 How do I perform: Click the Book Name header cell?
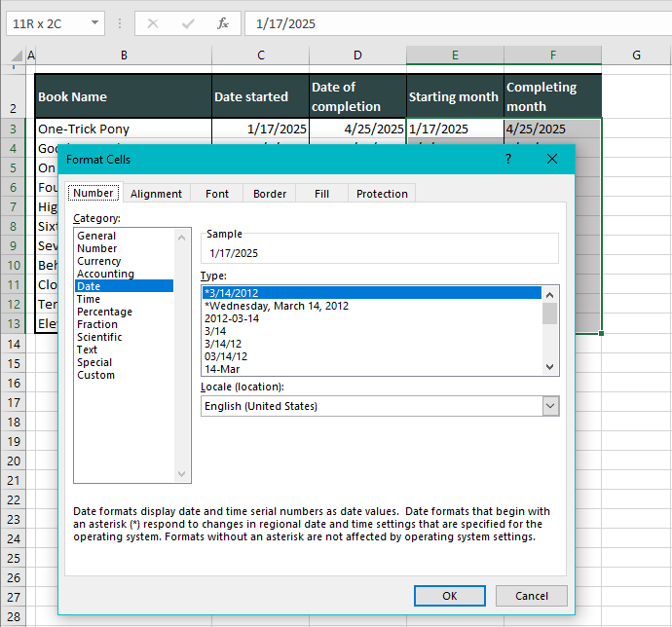pyautogui.click(x=124, y=96)
